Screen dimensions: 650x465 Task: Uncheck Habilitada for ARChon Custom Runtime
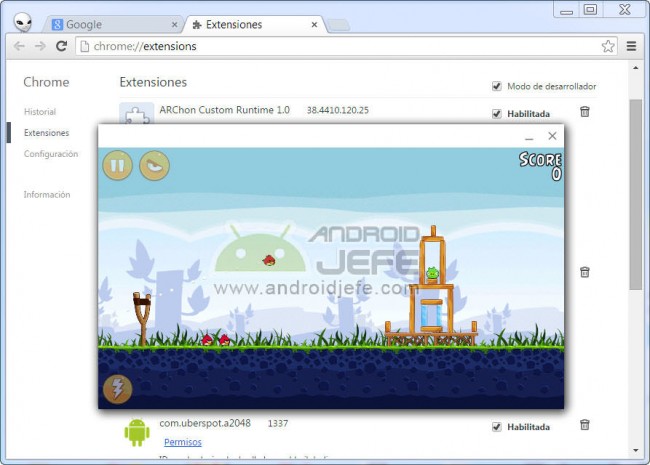pyautogui.click(x=497, y=114)
